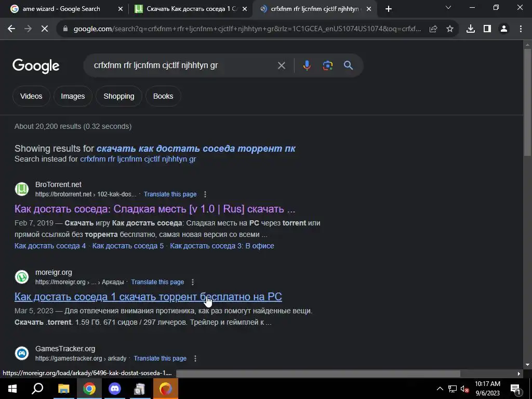Open more options for GamesTracker result
Image resolution: width=532 pixels, height=399 pixels.
pyautogui.click(x=195, y=358)
